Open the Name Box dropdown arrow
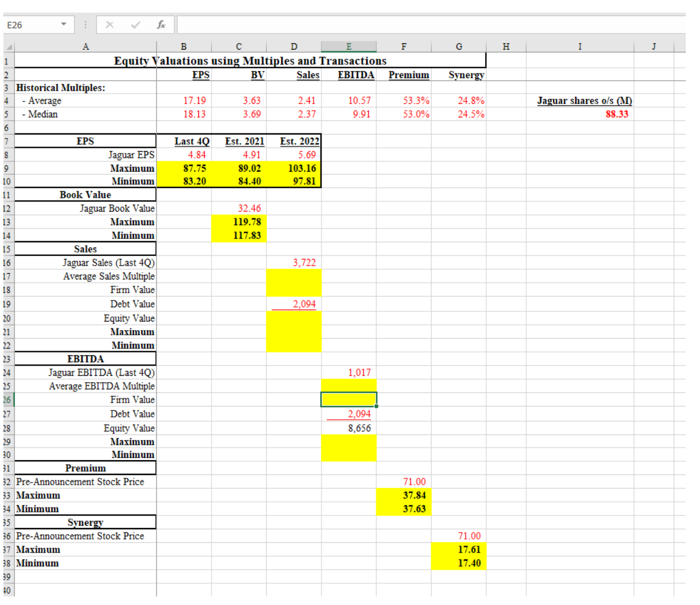 [63, 25]
